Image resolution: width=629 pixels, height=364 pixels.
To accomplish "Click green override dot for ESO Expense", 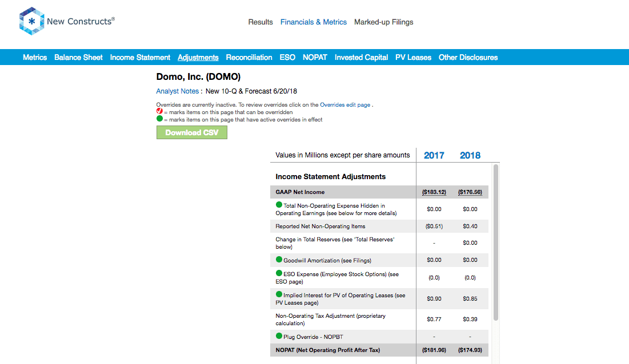I will (x=279, y=273).
